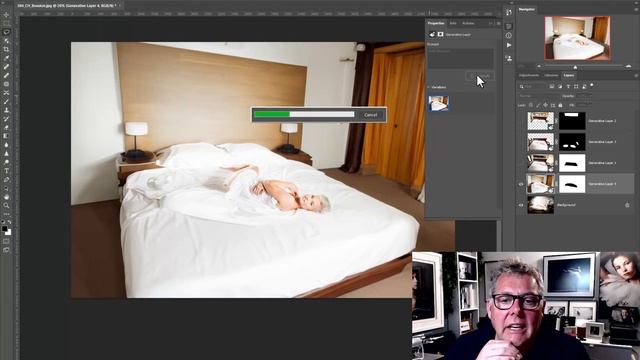Select the Eyedropper tool
Image resolution: width=640 pixels, height=360 pixels.
[6, 58]
